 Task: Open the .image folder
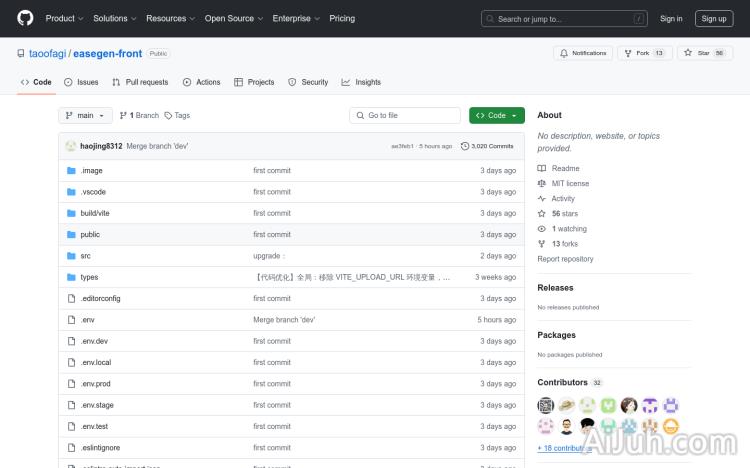coord(92,171)
